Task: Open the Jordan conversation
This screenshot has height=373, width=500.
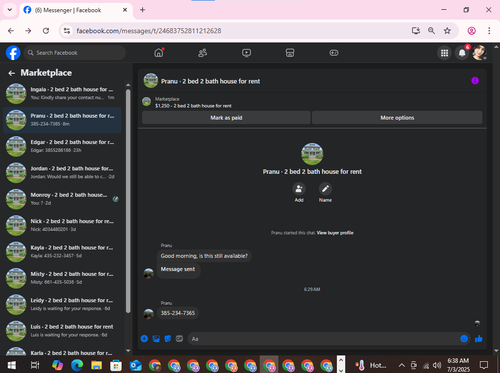Action: [62, 172]
